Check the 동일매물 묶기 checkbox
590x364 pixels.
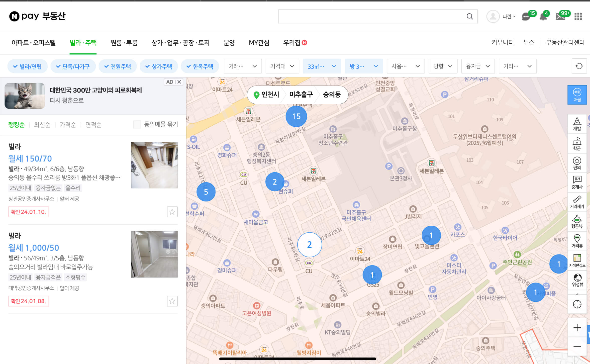pos(137,124)
